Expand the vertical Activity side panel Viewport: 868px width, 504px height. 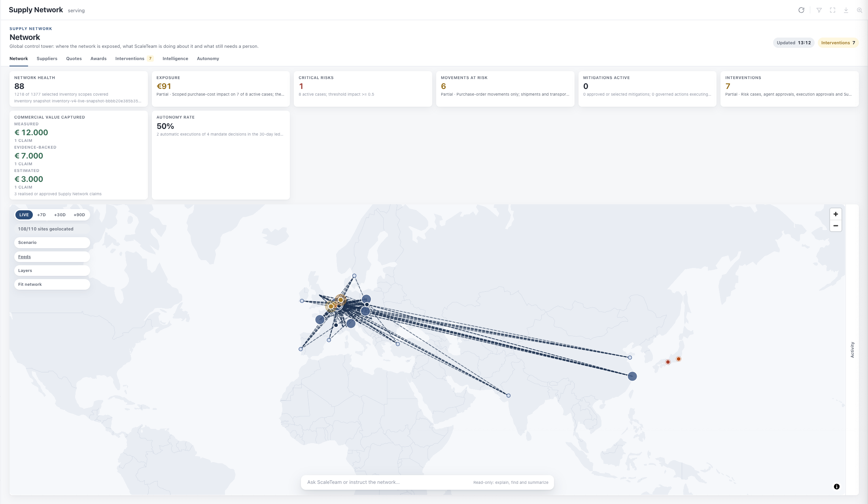852,350
